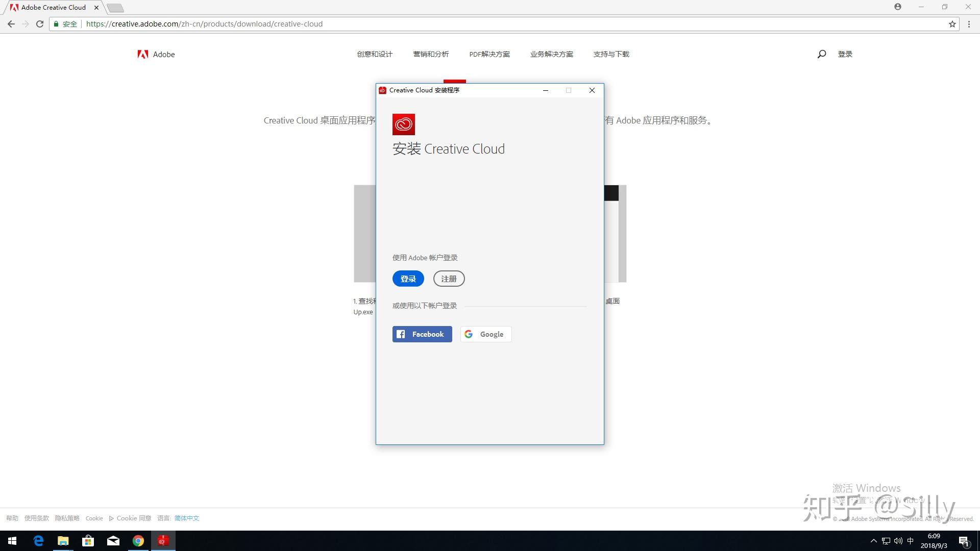Open the 支持与下载 menu
980x551 pixels.
611,54
